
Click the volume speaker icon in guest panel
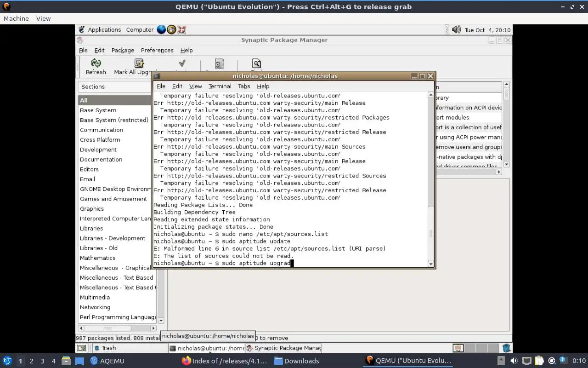(456, 29)
